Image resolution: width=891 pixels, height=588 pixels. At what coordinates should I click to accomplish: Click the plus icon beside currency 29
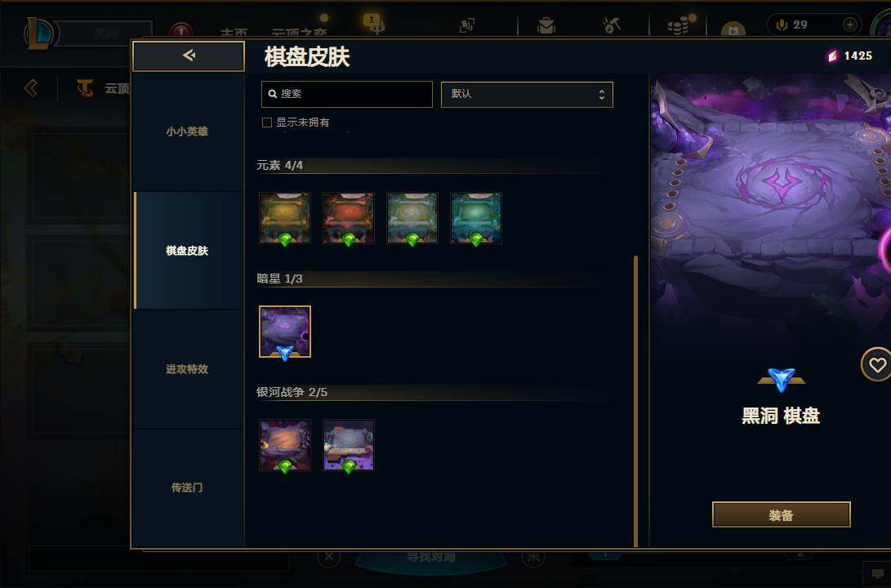click(x=849, y=24)
